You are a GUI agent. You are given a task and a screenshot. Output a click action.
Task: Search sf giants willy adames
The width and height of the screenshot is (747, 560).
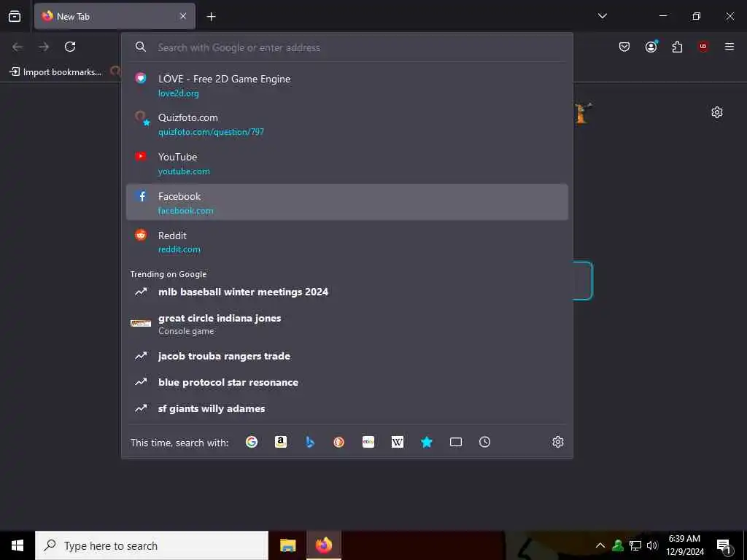pos(347,408)
